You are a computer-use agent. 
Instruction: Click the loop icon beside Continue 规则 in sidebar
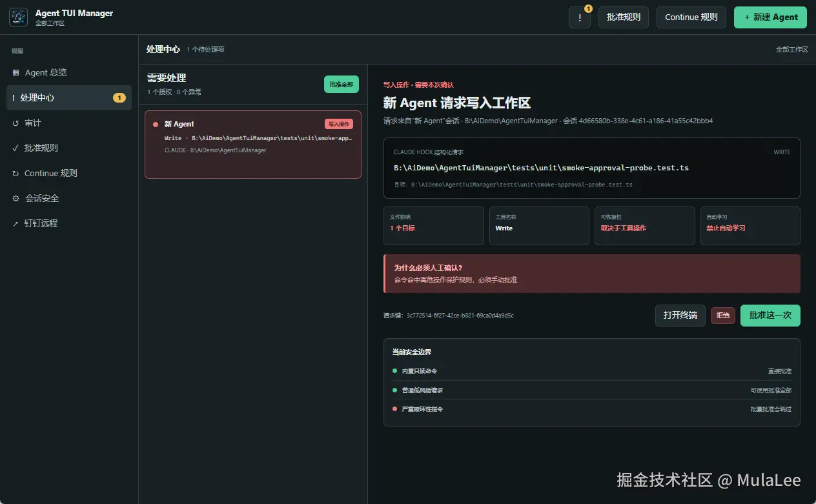[15, 173]
